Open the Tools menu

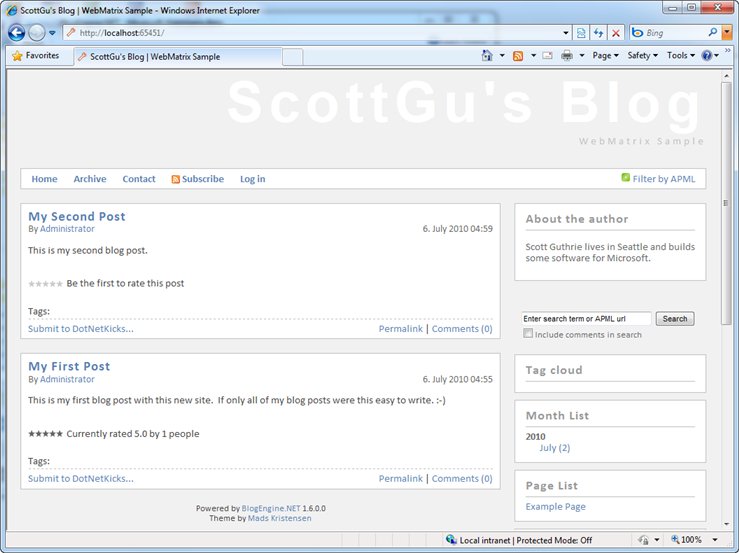tap(681, 56)
